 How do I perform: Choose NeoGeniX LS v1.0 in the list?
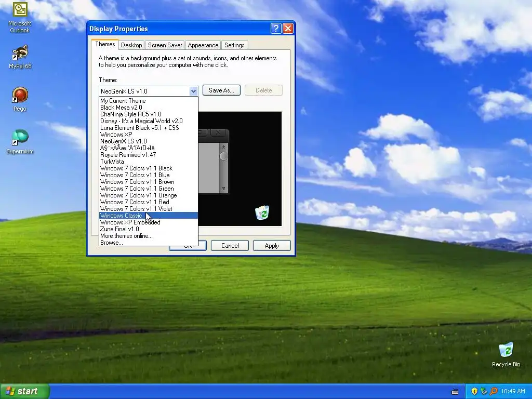pyautogui.click(x=148, y=141)
